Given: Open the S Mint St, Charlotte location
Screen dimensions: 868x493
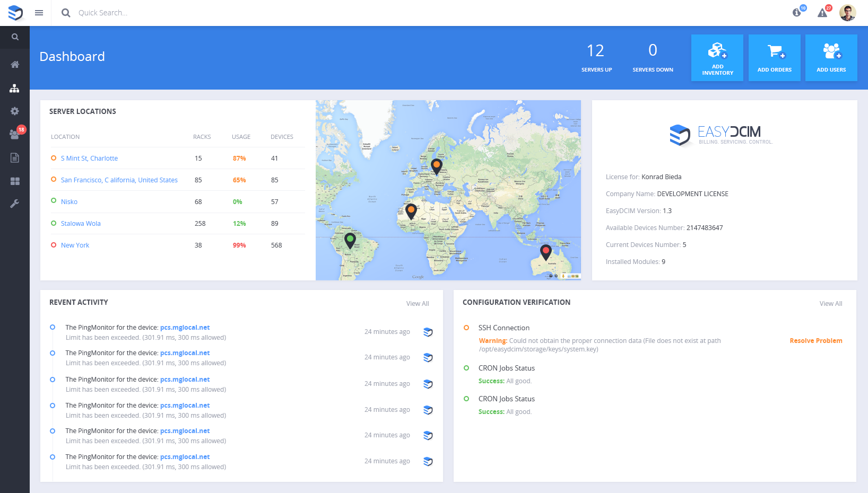Looking at the screenshot, I should pyautogui.click(x=89, y=159).
